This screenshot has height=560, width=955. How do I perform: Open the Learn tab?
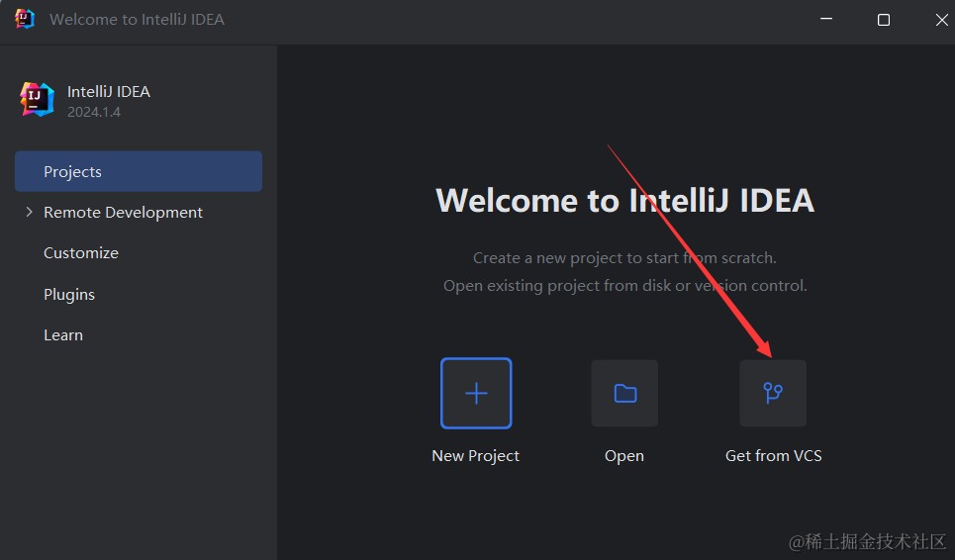click(x=63, y=335)
